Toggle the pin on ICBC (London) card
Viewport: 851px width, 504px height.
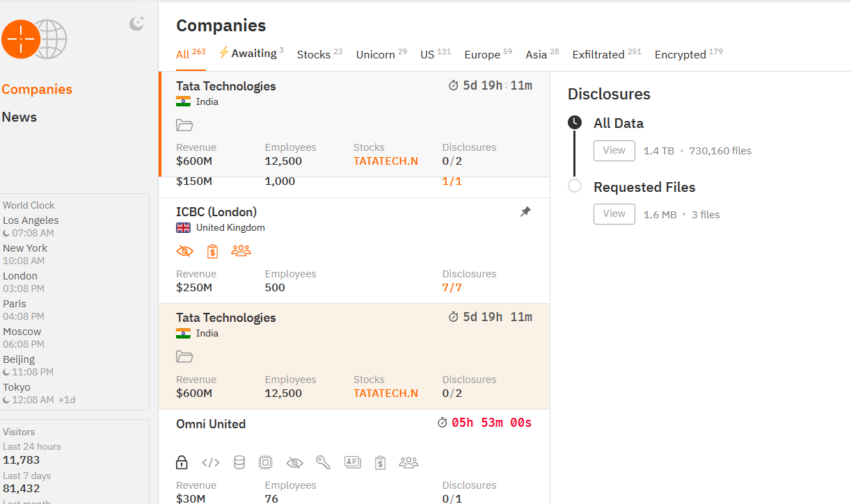pyautogui.click(x=526, y=212)
